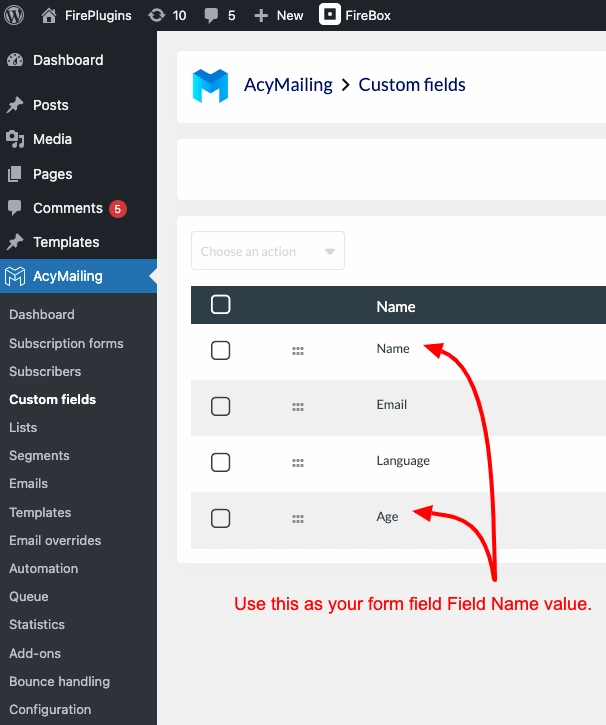The width and height of the screenshot is (606, 725).
Task: Open the top-level Templates menu above AcyMailing
Action: [x=66, y=242]
